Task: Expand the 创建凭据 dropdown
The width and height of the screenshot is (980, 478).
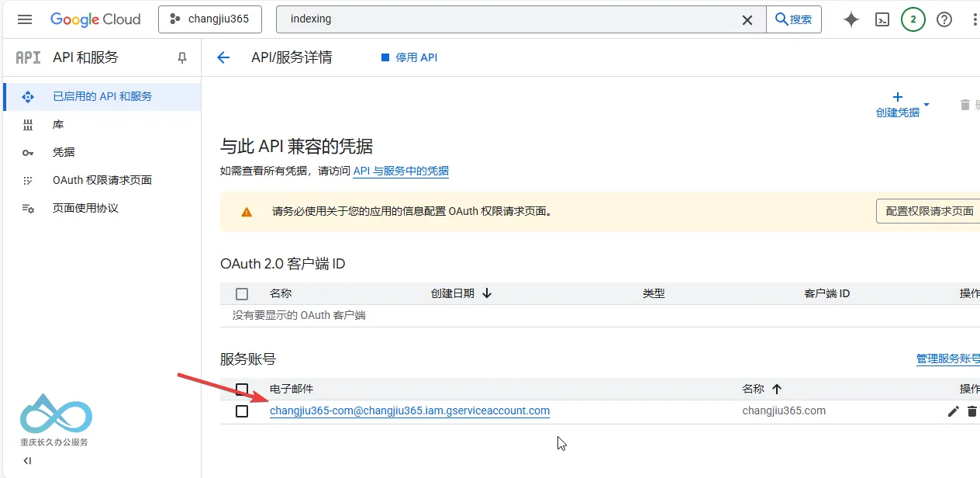Action: 902,105
